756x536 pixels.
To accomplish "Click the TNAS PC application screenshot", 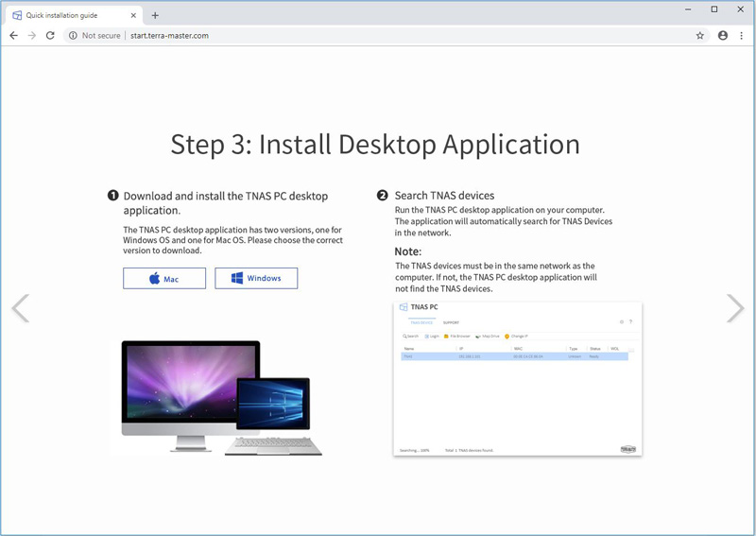I will click(517, 379).
